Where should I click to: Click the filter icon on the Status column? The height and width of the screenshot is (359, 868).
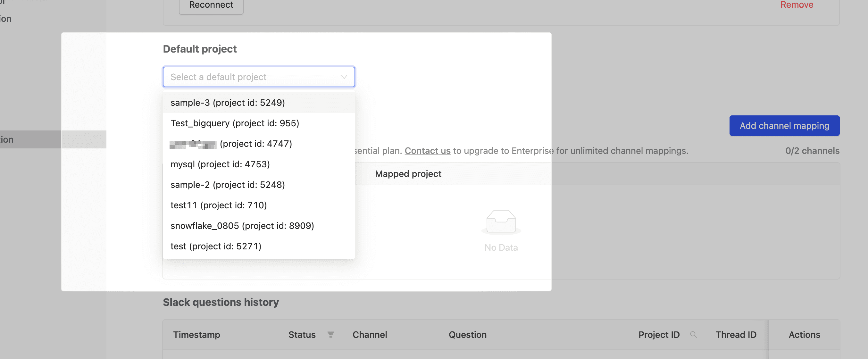[330, 335]
